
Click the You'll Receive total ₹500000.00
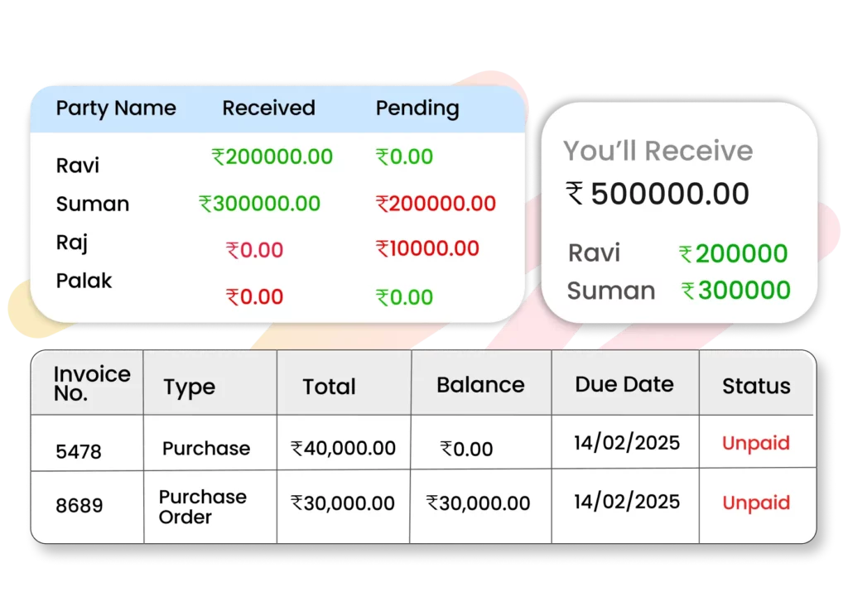[658, 194]
